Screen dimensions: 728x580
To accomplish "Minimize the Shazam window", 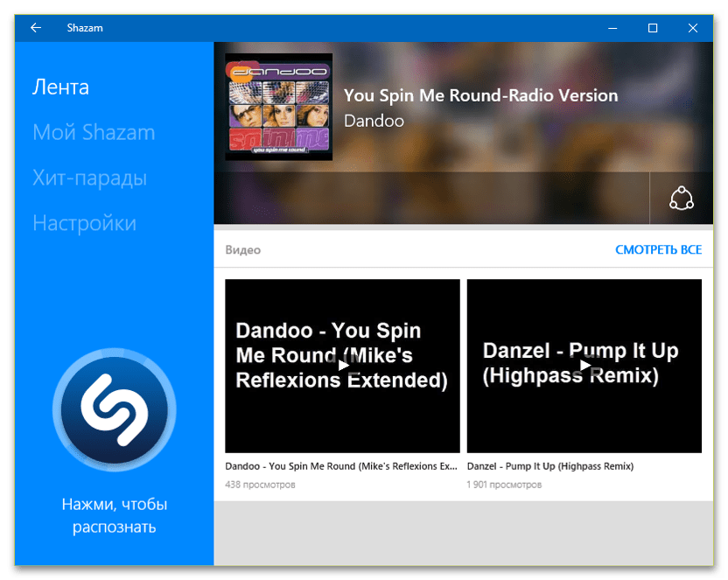I will 612,28.
